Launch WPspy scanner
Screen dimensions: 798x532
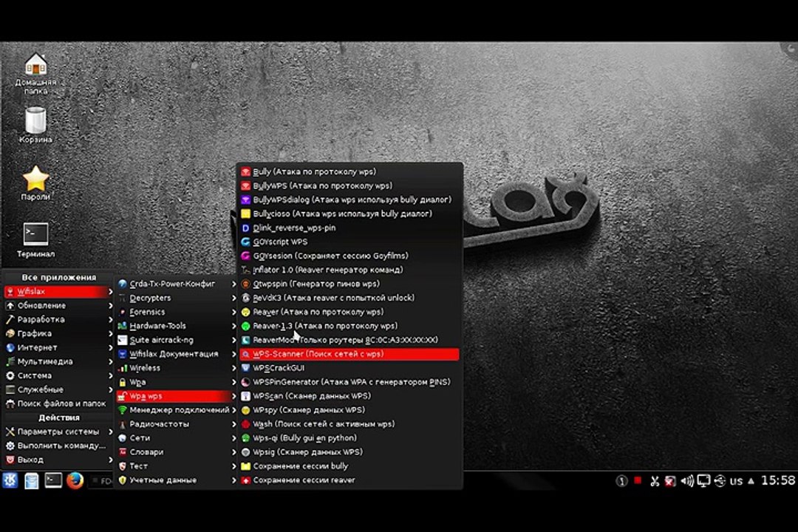click(349, 410)
